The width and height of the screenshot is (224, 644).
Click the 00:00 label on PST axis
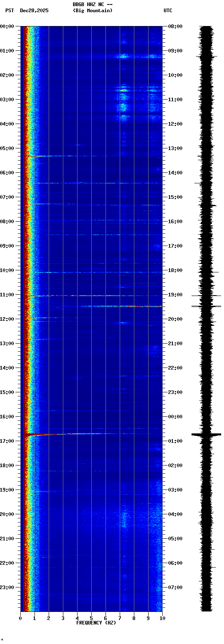pos(7,26)
